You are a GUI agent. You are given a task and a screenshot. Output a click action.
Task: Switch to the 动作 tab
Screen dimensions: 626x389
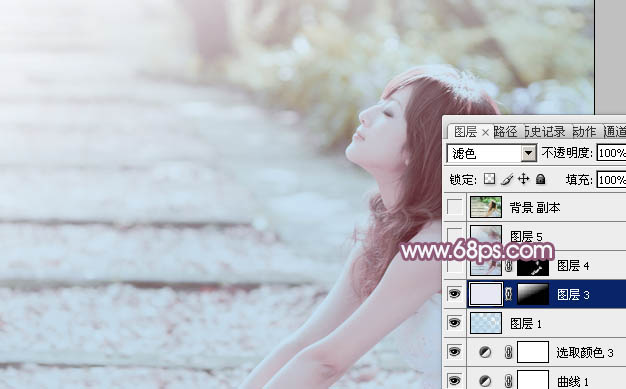(x=584, y=132)
